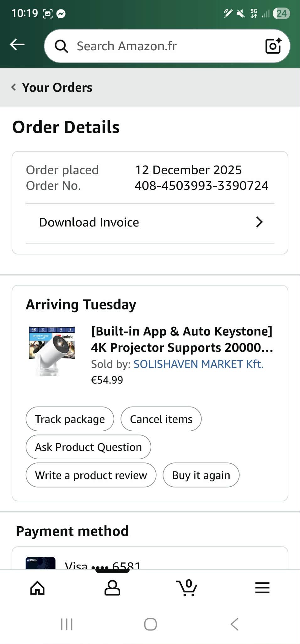Open the shopping cart
This screenshot has width=300, height=644.
tap(187, 588)
